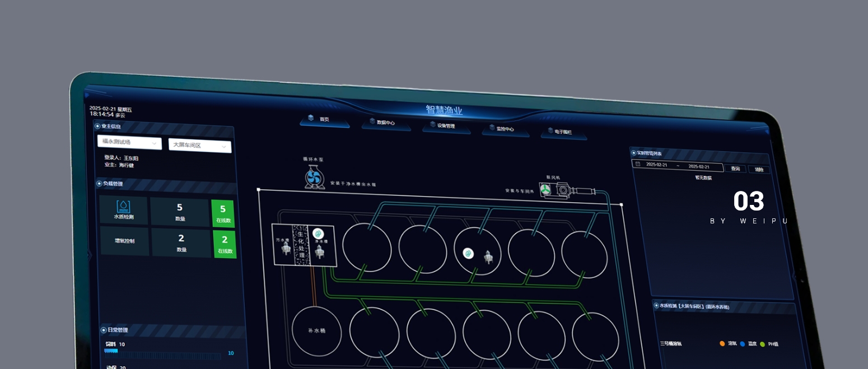Click the 补水桶 refill tank circle
Viewport: 868px width, 369px height.
pos(316,330)
